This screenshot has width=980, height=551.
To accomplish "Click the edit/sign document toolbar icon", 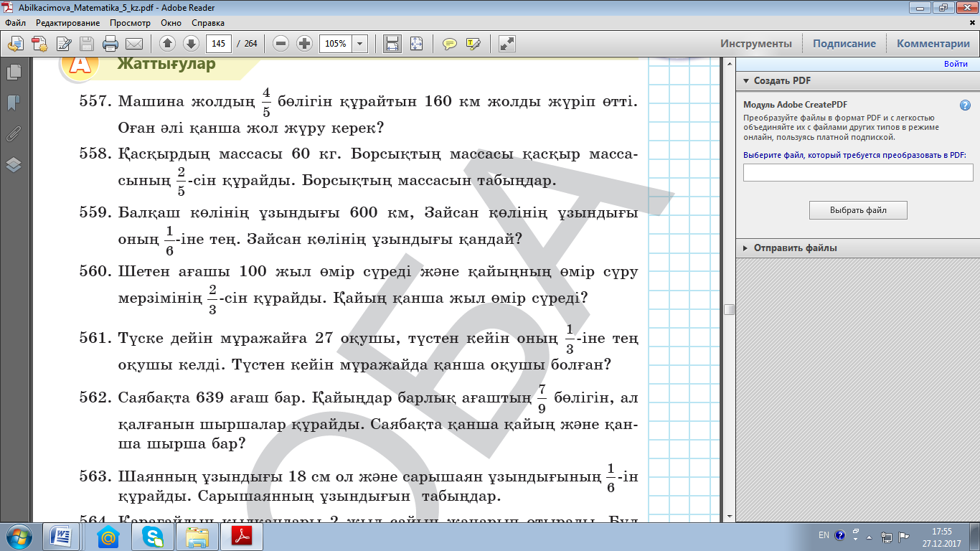I will (x=63, y=44).
